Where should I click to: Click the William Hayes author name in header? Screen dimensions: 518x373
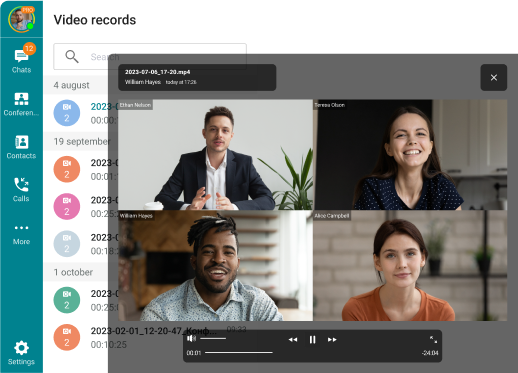(x=143, y=82)
